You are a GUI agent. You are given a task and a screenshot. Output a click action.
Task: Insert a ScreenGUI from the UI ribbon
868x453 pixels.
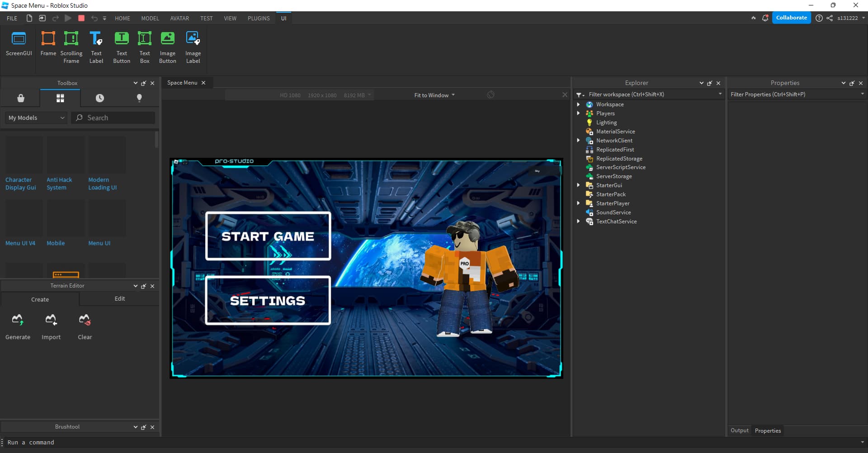[x=19, y=45]
